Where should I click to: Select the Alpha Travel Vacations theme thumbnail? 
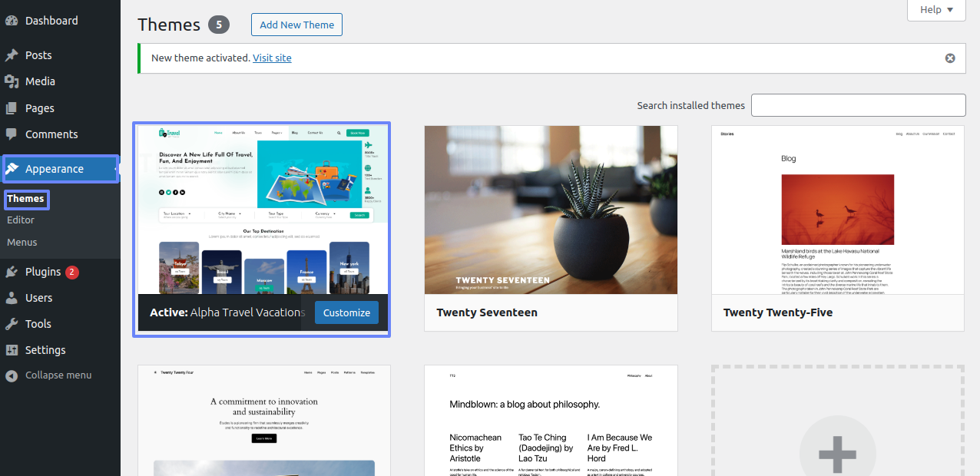[262, 210]
